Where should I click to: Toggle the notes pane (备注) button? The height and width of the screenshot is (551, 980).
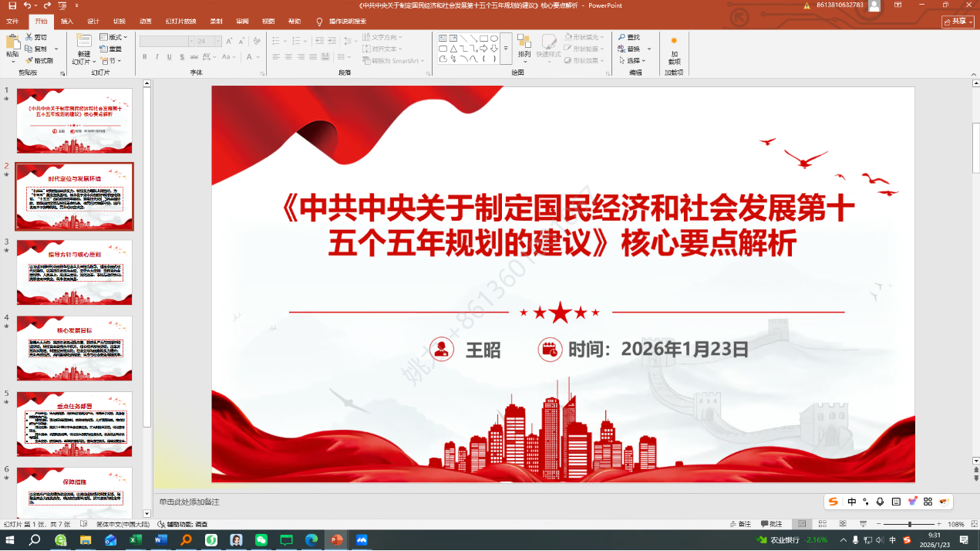pyautogui.click(x=739, y=524)
